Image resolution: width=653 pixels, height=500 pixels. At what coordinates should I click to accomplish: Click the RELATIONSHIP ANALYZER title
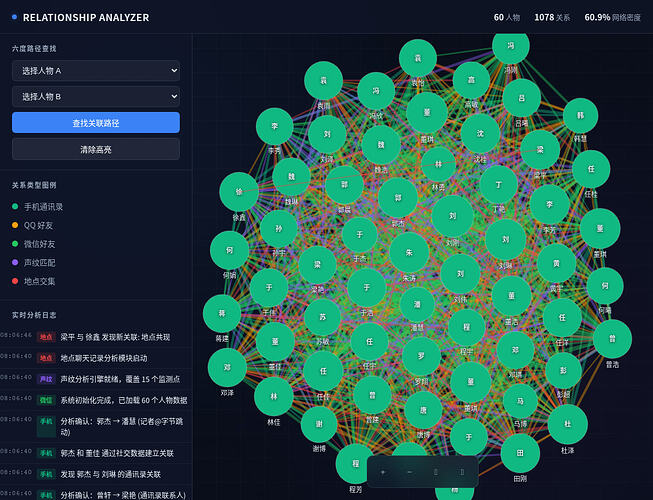coord(86,17)
